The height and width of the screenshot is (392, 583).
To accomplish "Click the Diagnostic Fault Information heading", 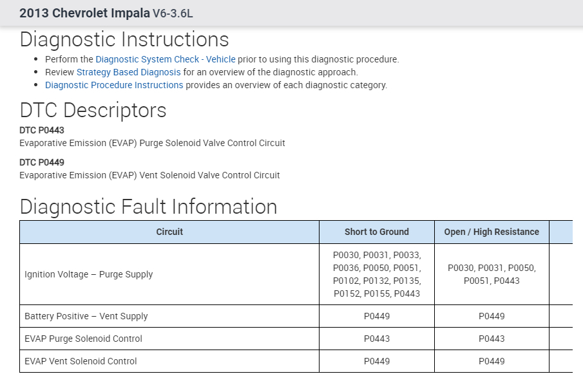I will click(148, 207).
